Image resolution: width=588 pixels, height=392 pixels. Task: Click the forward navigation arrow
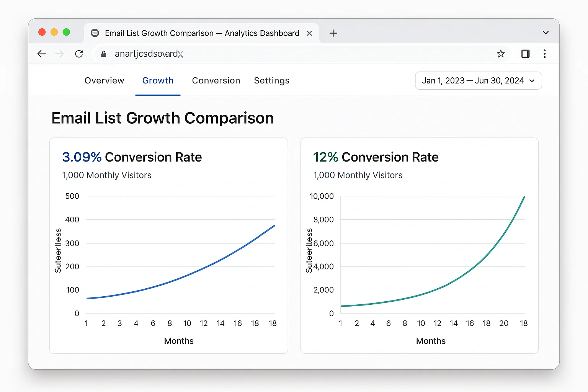(59, 54)
